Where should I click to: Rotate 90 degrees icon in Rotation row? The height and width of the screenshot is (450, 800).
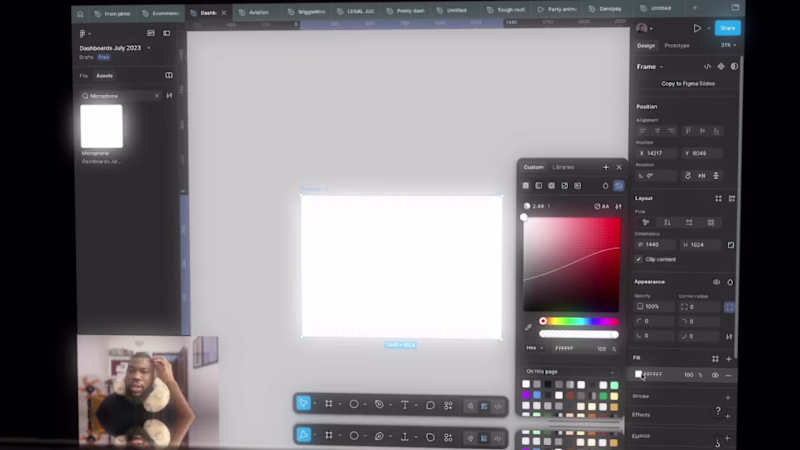click(688, 176)
